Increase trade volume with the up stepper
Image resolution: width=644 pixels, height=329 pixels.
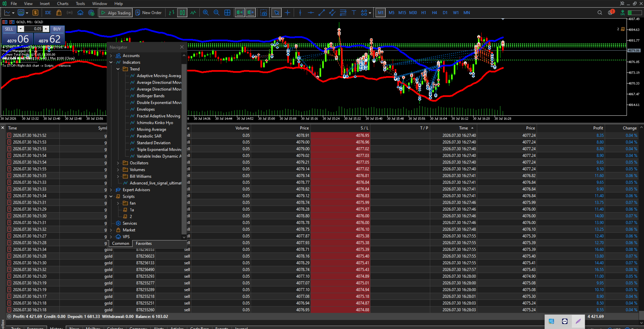[x=46, y=29]
